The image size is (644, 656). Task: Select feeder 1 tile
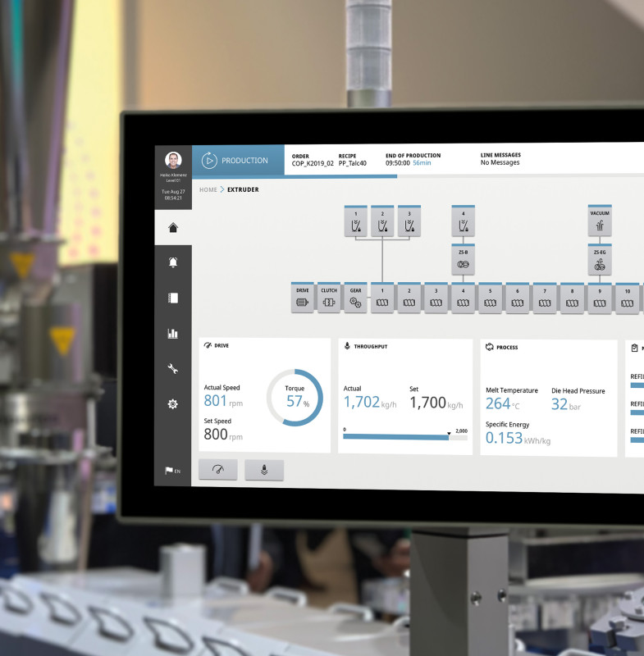coord(356,221)
